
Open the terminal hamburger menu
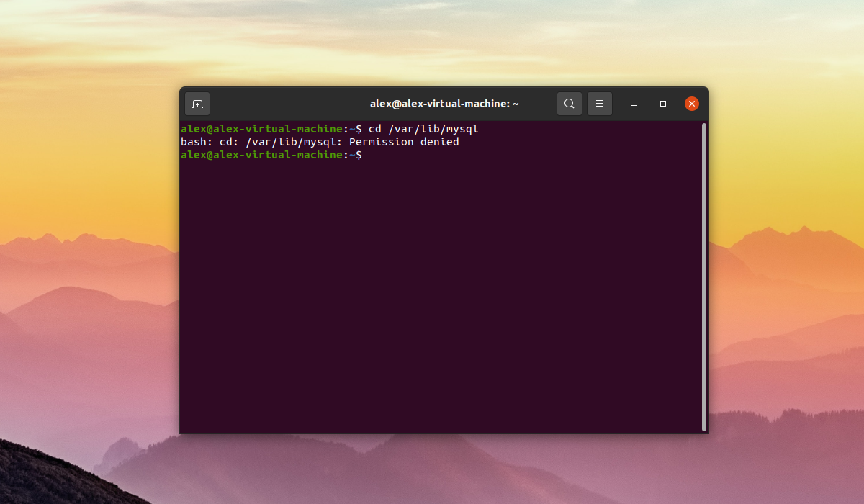coord(600,104)
